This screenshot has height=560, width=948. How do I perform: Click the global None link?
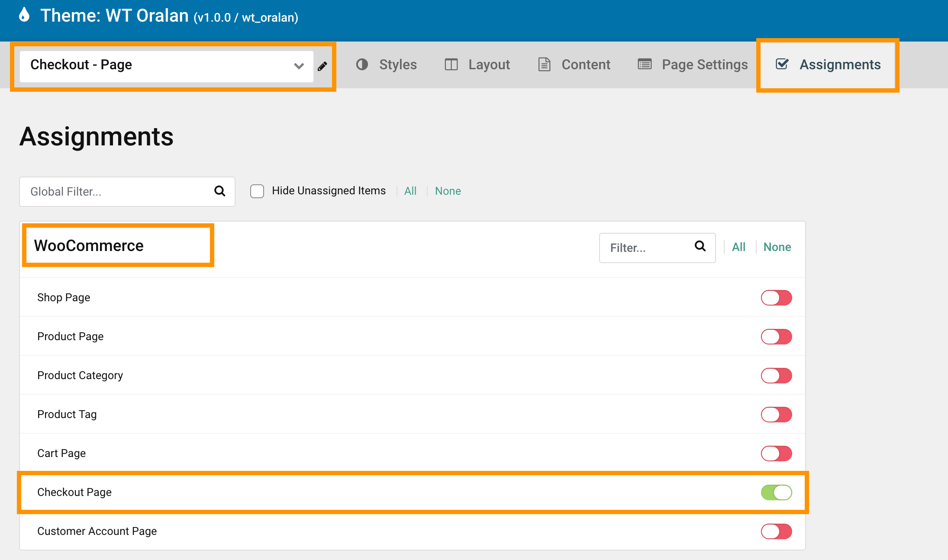[448, 191]
